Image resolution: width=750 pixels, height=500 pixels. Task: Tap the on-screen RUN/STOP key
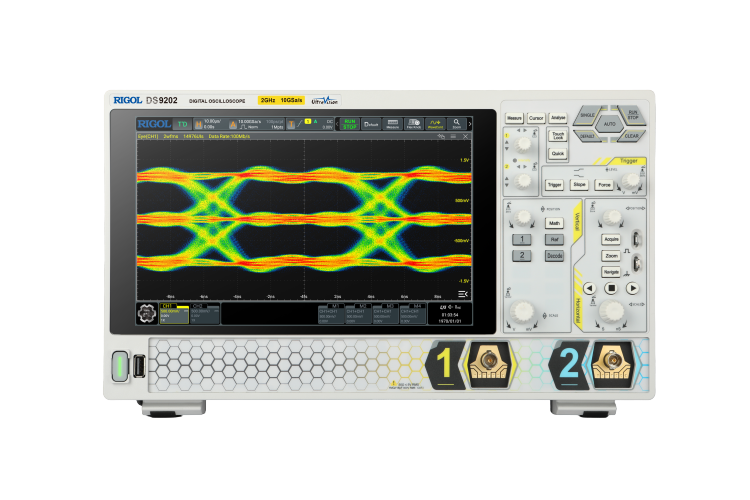point(350,124)
